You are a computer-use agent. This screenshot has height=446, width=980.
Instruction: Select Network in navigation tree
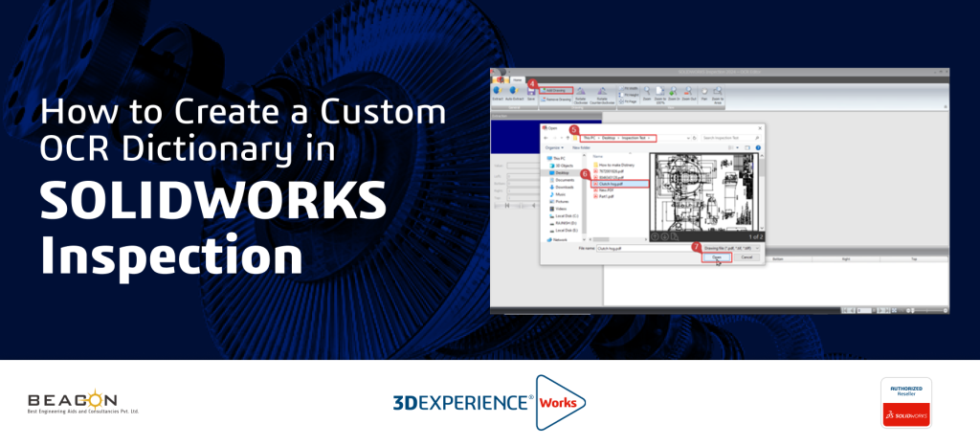tap(555, 240)
